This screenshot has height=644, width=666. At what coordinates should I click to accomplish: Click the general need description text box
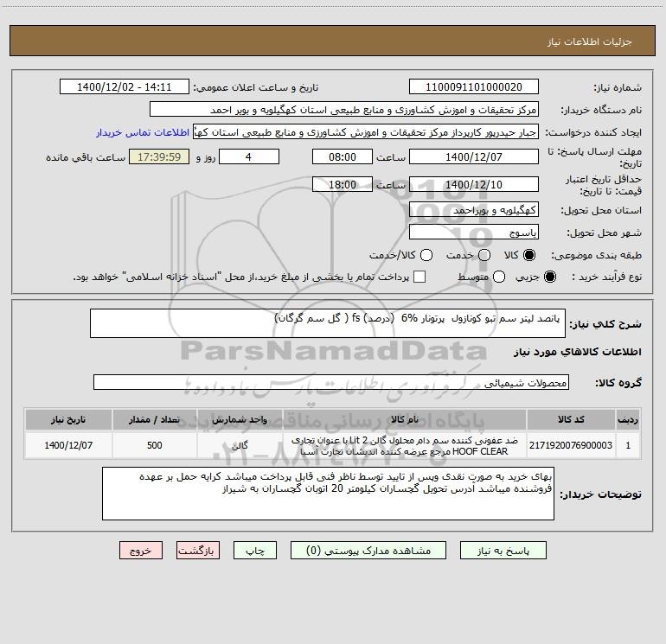point(328,323)
